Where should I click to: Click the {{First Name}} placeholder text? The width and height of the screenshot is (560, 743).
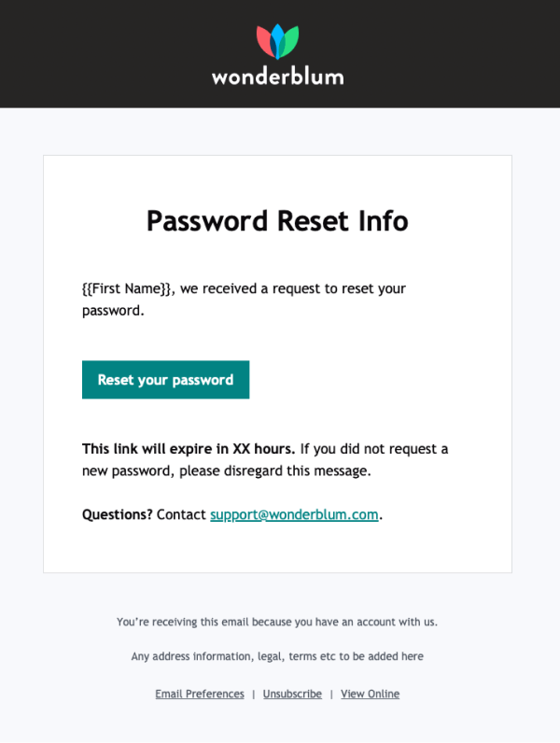coord(127,288)
